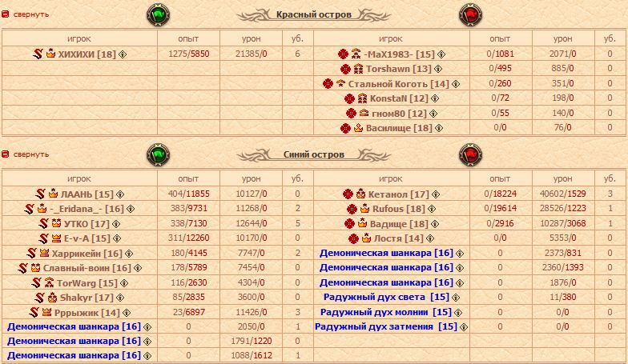
Task: Select damage value 28526/1223
Action: point(562,208)
